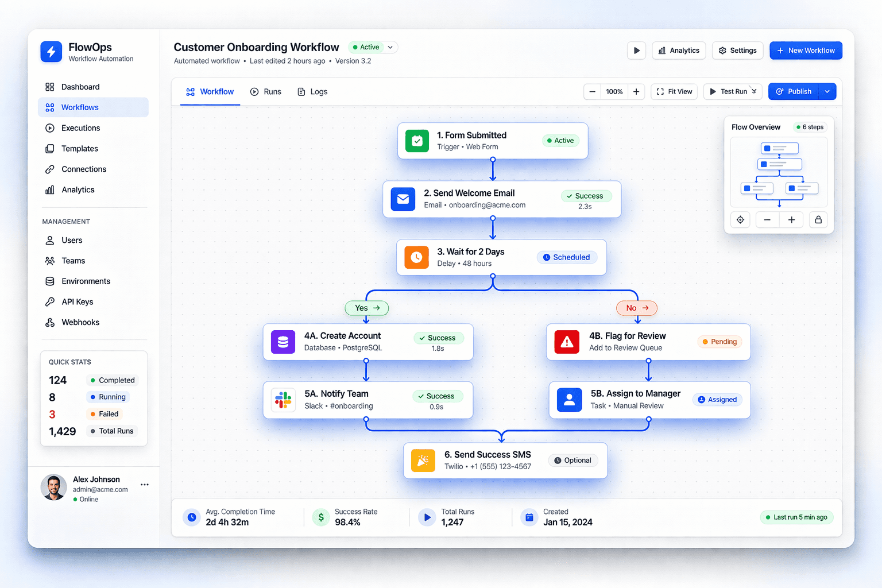Click the locate crosshair in the Flow Overview panel
Viewport: 882px width, 588px height.
click(x=740, y=219)
